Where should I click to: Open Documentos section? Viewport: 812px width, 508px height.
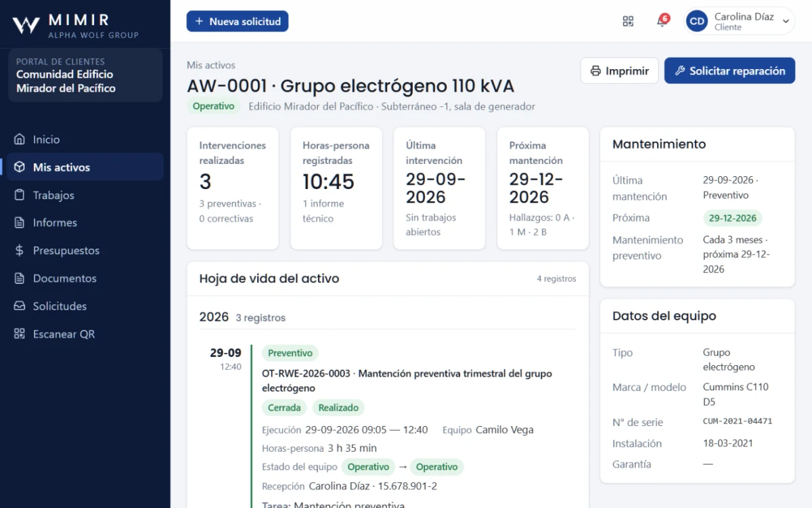point(85,278)
